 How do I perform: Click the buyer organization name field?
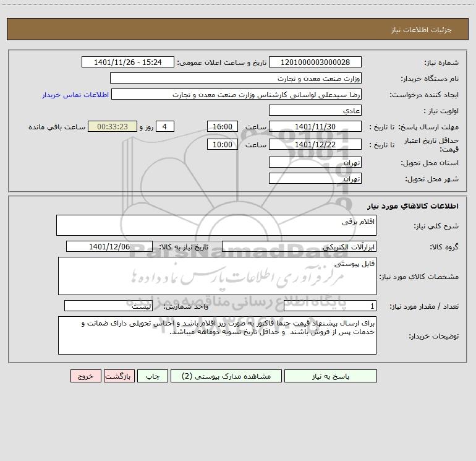tap(236, 78)
